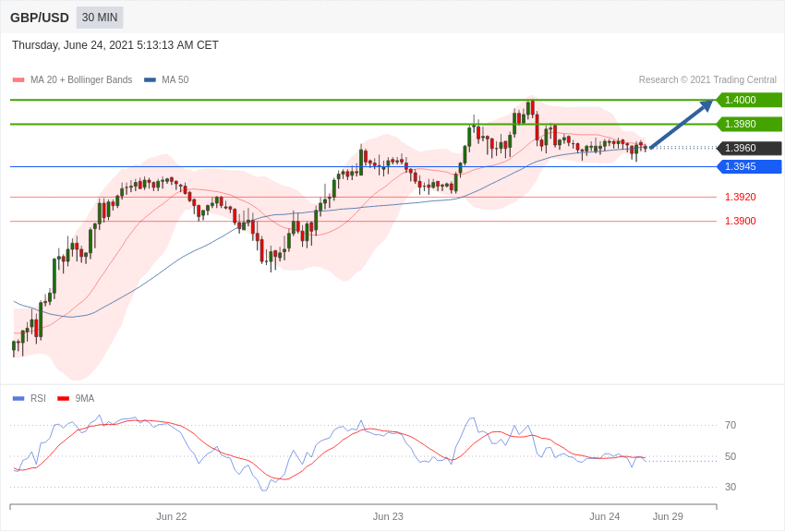Toggle the MA 20 + Bollinger Bands legend
785x532 pixels.
click(x=81, y=80)
